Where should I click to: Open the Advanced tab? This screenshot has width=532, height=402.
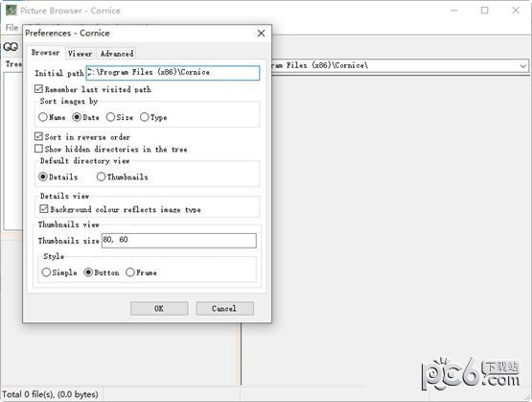[117, 54]
